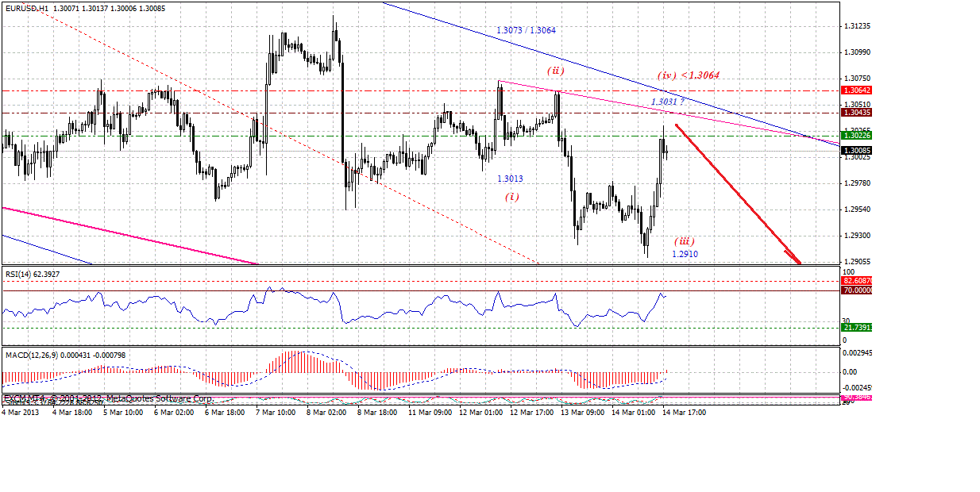Select the '4 Mar 18:00' time label
Screen dimensions: 980x492
[71, 413]
